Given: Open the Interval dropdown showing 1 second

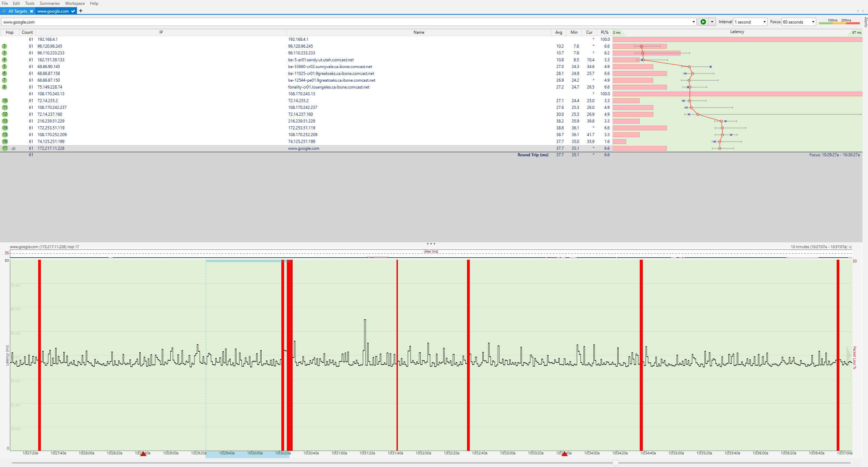Looking at the screenshot, I should pyautogui.click(x=750, y=22).
